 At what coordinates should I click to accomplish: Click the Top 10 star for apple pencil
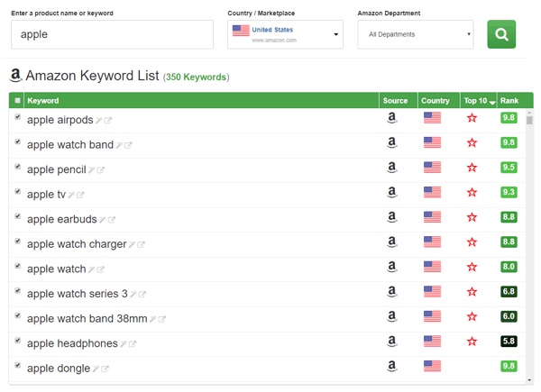click(x=472, y=168)
